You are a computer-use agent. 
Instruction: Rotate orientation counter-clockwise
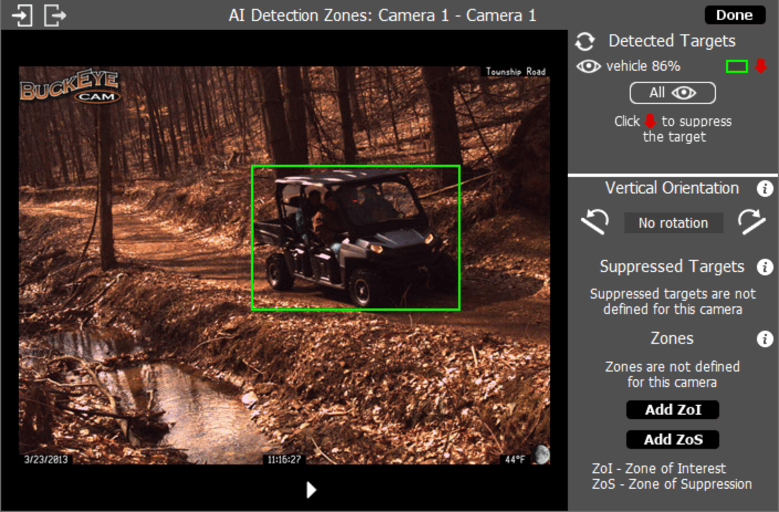pyautogui.click(x=596, y=222)
